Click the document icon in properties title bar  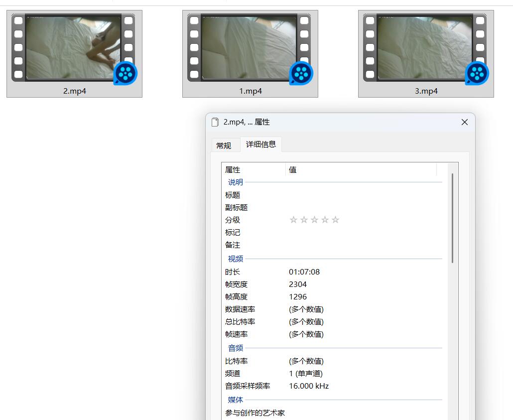click(x=215, y=122)
